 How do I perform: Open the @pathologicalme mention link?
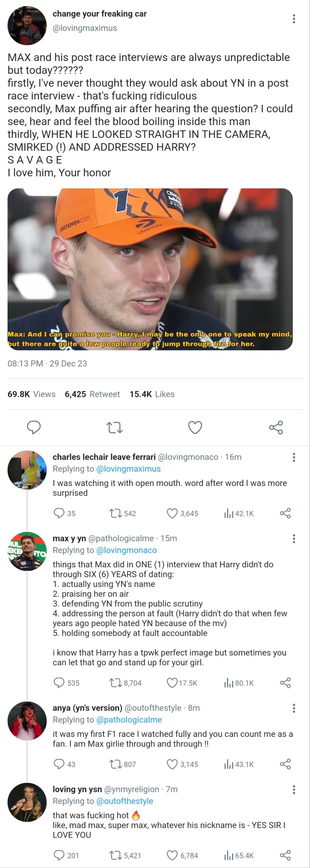pos(129,719)
